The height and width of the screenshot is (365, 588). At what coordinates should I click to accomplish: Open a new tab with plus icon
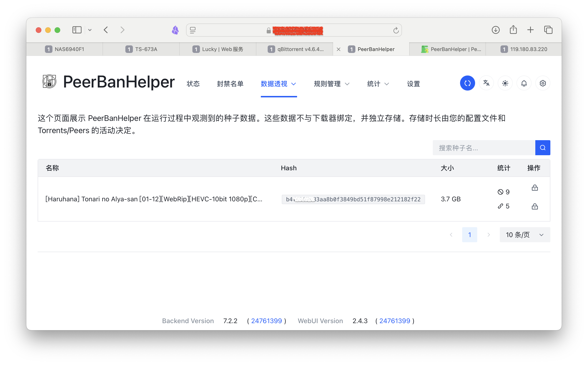(x=530, y=30)
